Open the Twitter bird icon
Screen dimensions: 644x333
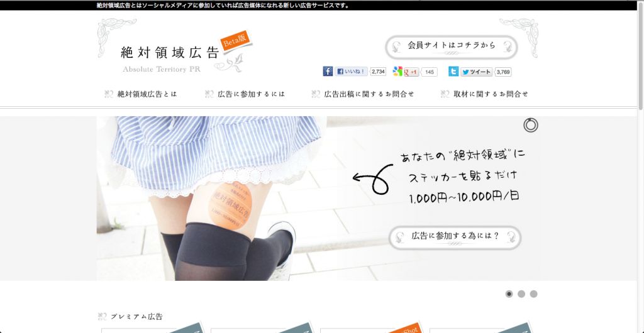[453, 72]
